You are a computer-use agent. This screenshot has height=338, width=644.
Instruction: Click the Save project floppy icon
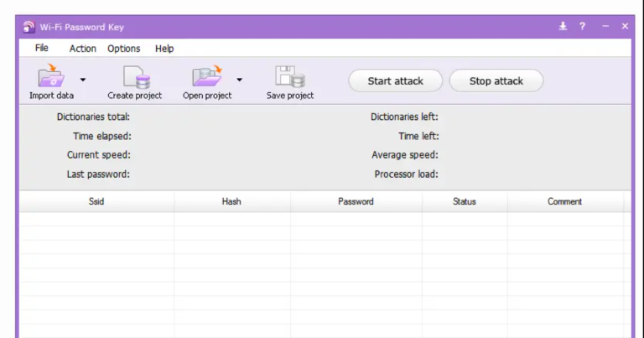click(290, 76)
